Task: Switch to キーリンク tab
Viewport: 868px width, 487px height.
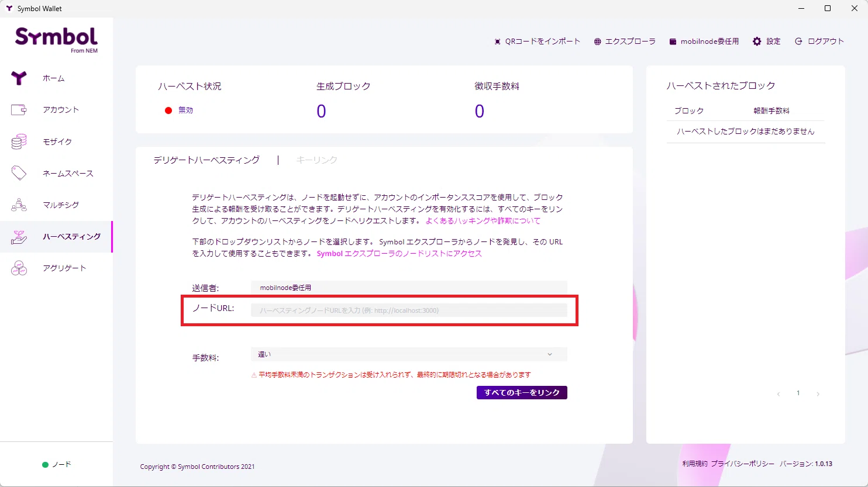Action: [x=316, y=160]
